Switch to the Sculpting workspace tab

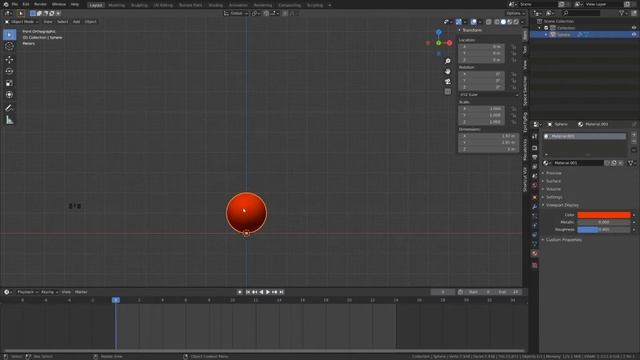(x=139, y=5)
